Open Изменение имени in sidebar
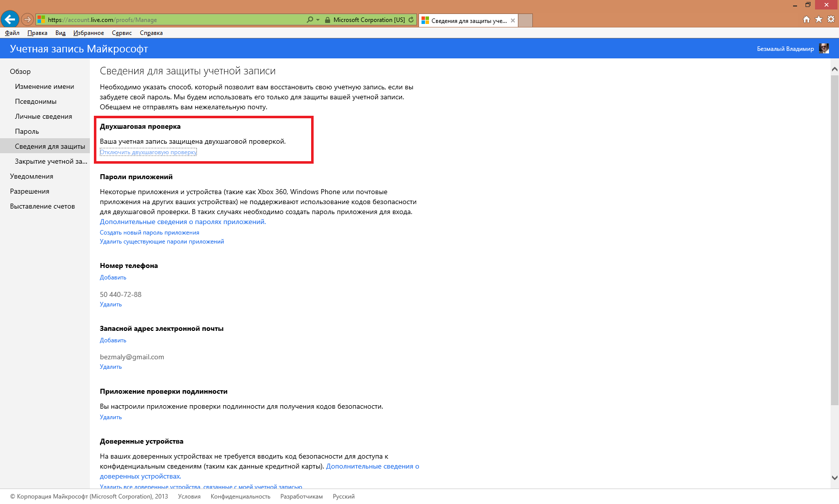Viewport: 839px width, 504px height. click(44, 86)
